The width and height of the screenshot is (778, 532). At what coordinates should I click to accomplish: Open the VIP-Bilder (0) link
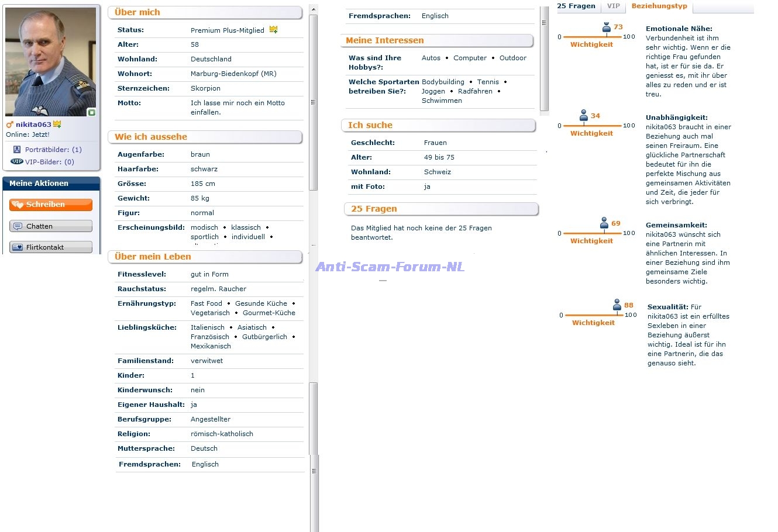coord(50,162)
